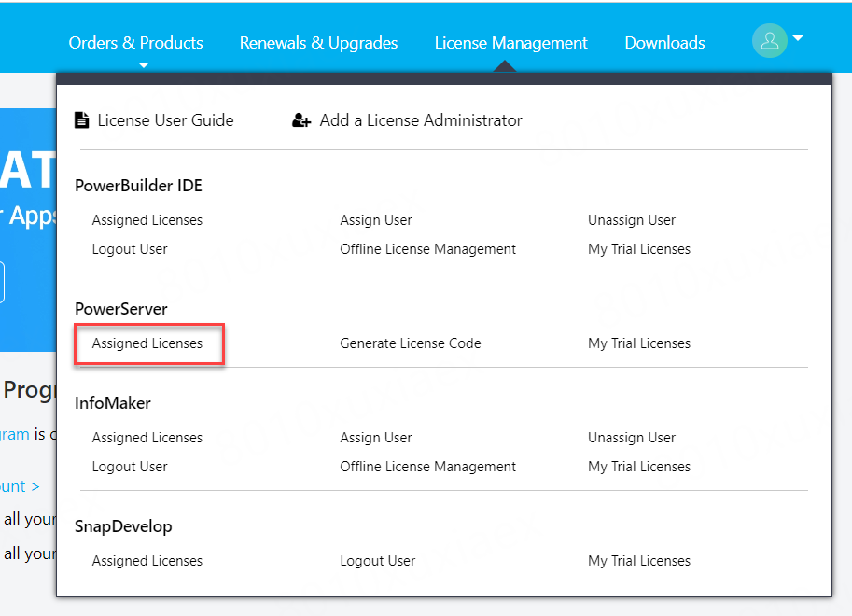Select PowerServer Generate License Code
852x616 pixels.
(411, 343)
